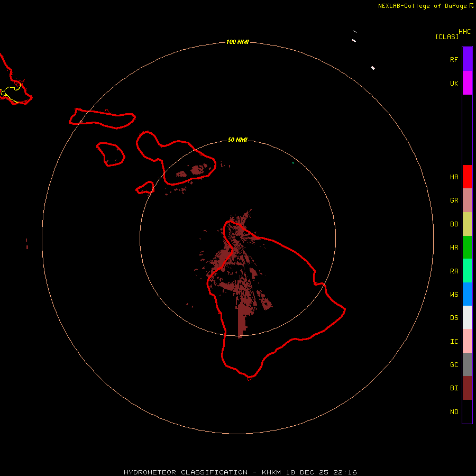Click the pink GR legend color

pos(467,200)
